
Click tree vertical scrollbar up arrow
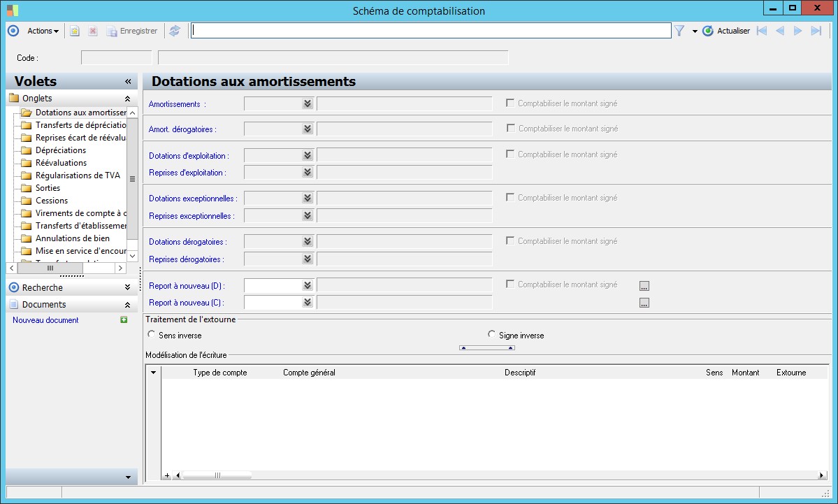coord(133,113)
